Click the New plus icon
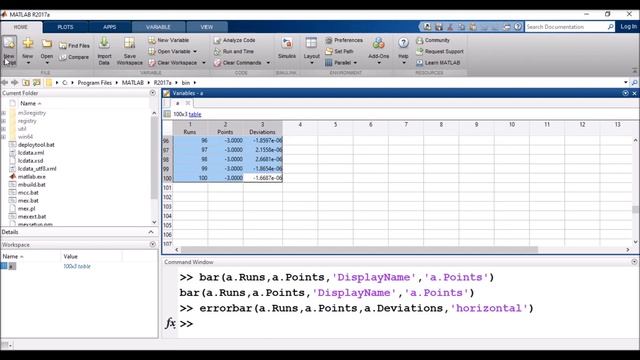Image resolution: width=640 pixels, height=360 pixels. [x=28, y=43]
